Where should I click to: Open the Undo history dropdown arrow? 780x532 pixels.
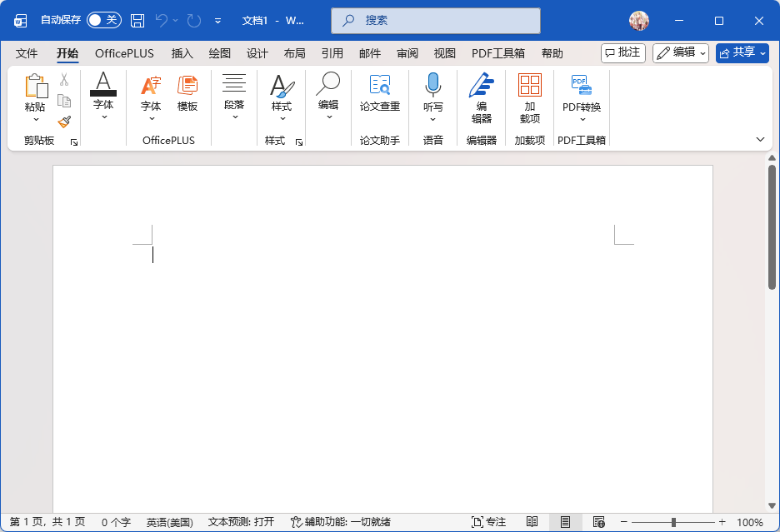pos(176,20)
